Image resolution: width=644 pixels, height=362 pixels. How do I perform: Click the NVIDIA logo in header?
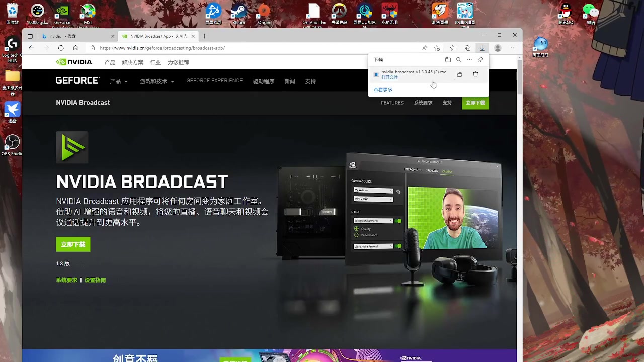[x=74, y=62]
